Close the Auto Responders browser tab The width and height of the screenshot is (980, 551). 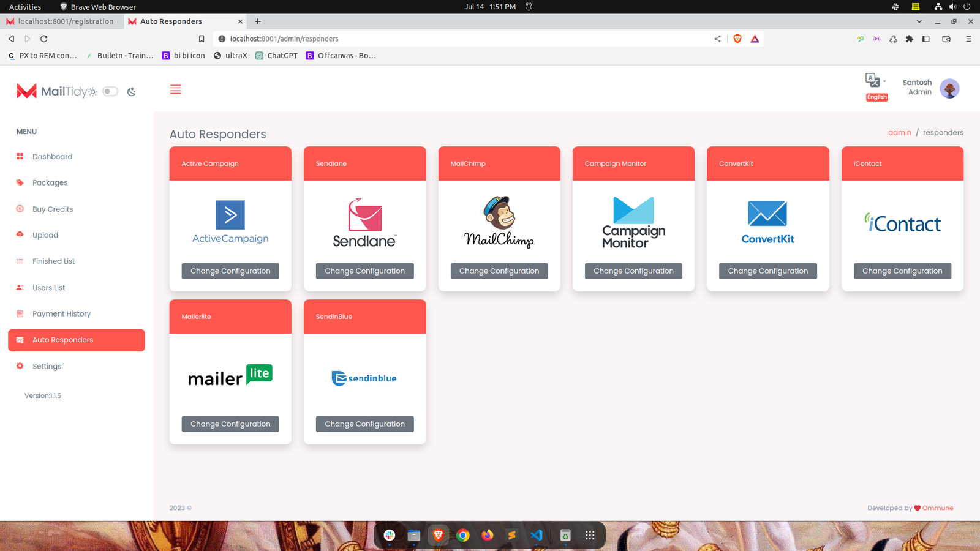coord(240,21)
